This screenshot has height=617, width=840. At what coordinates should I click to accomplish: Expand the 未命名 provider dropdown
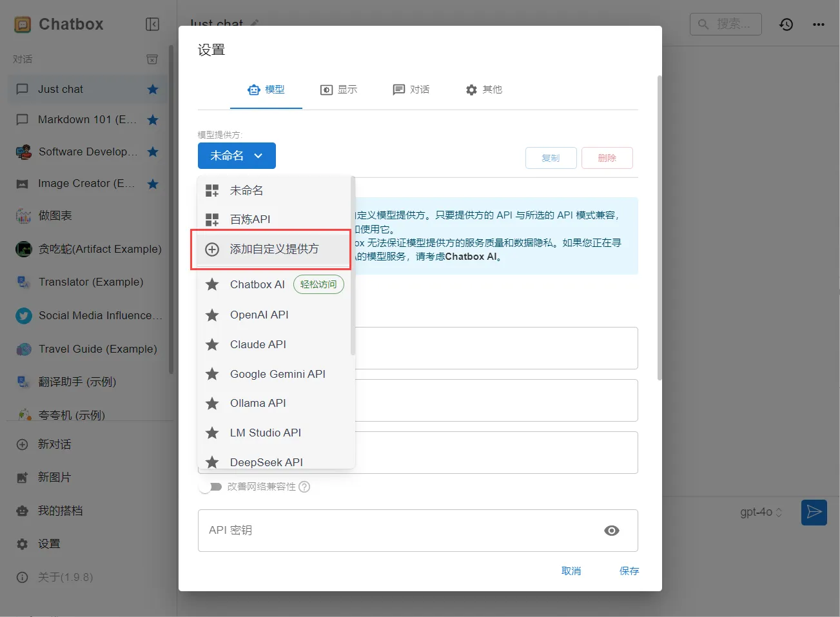pos(237,156)
